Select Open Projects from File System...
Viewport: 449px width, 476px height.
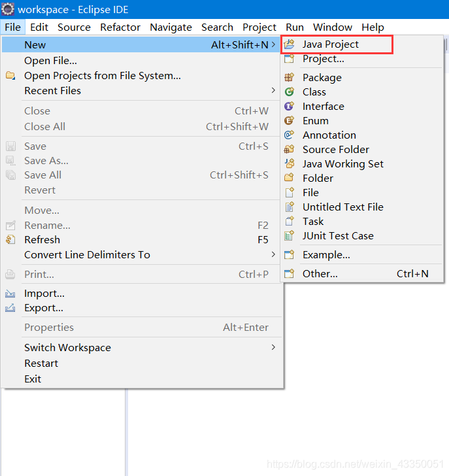coord(141,76)
